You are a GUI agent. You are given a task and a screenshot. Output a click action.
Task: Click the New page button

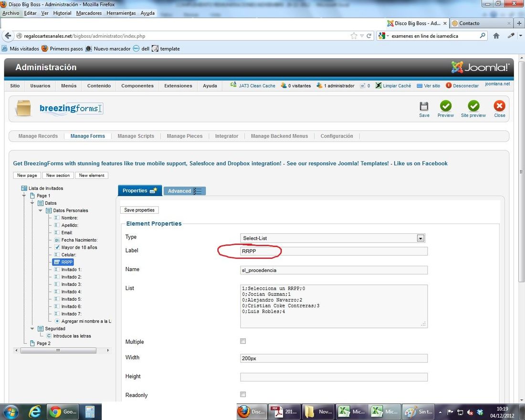pos(27,175)
